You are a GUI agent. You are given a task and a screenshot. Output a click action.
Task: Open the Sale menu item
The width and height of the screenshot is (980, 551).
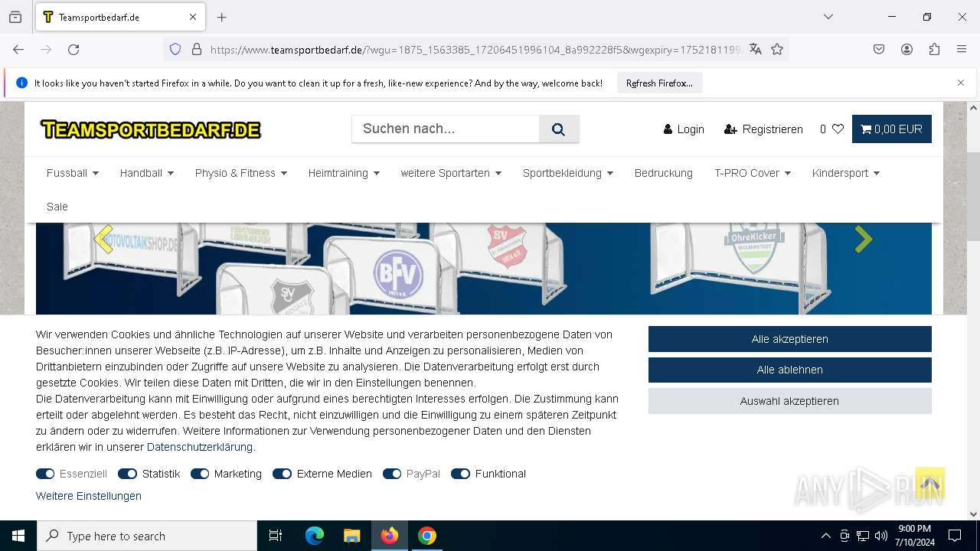[x=57, y=207]
